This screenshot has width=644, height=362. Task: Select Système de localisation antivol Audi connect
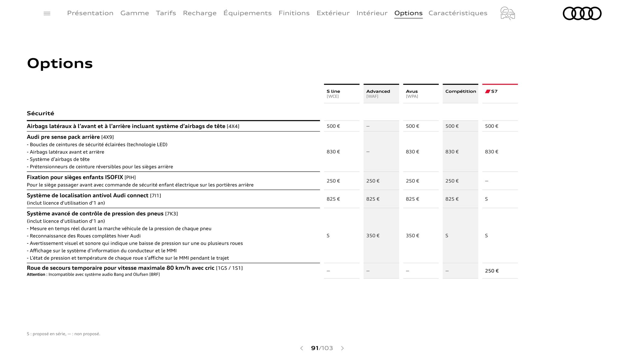94,195
